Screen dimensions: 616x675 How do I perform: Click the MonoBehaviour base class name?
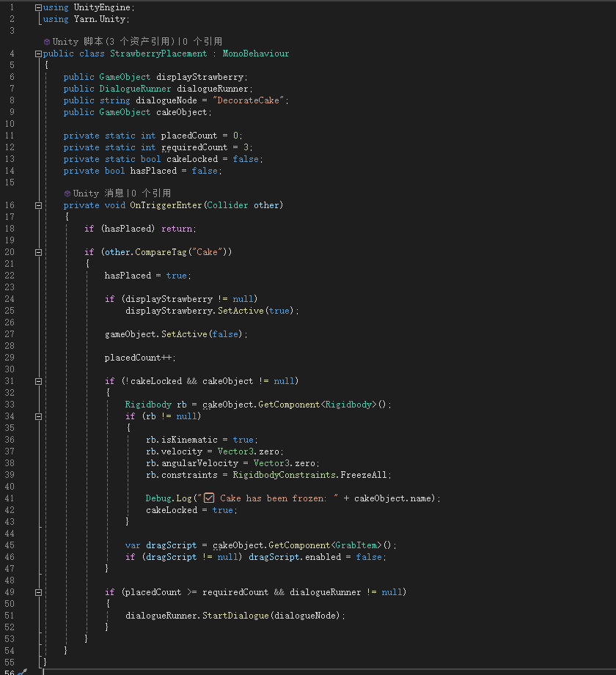tap(255, 54)
